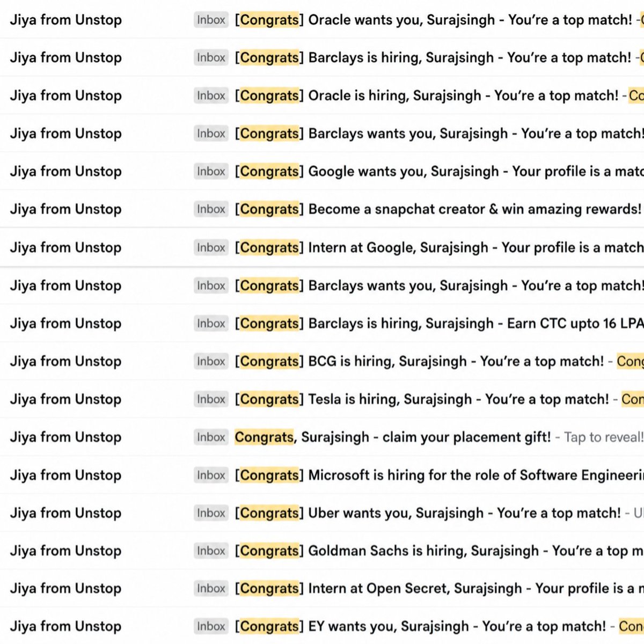Viewport: 644px width, 644px height.
Task: Click Inbox label on 'Google wants you' row
Action: click(211, 171)
